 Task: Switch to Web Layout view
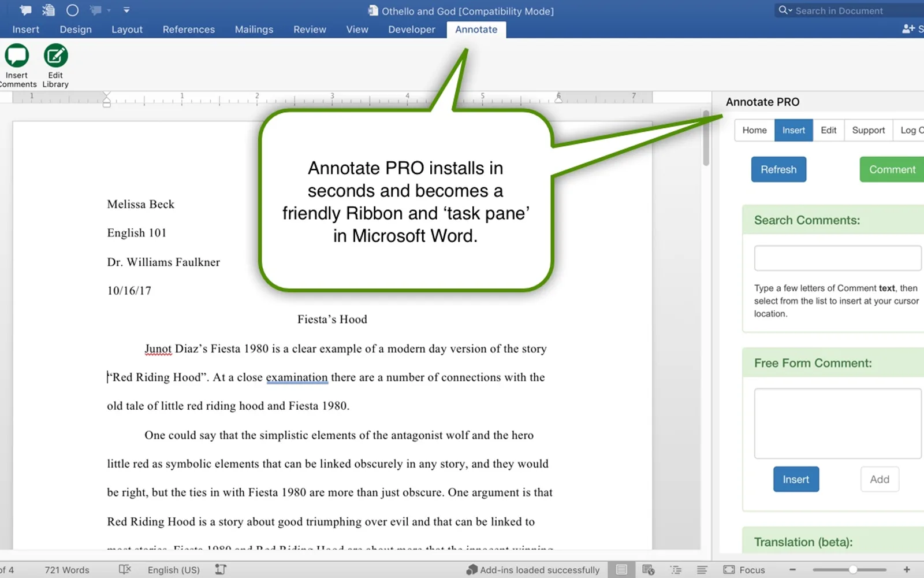pos(648,569)
